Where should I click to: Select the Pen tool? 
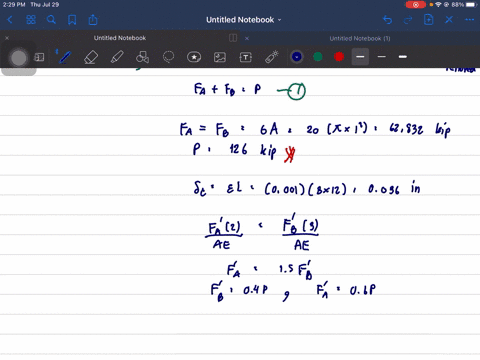(x=64, y=57)
